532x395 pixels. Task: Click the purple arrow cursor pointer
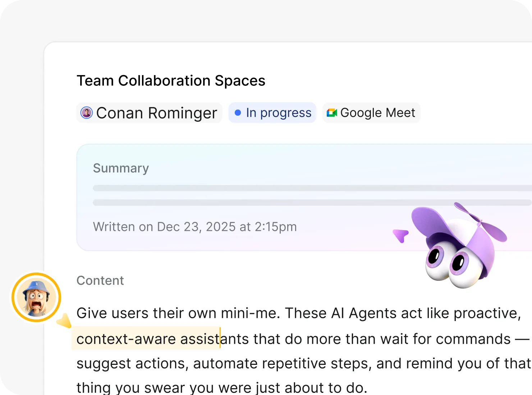pyautogui.click(x=400, y=236)
